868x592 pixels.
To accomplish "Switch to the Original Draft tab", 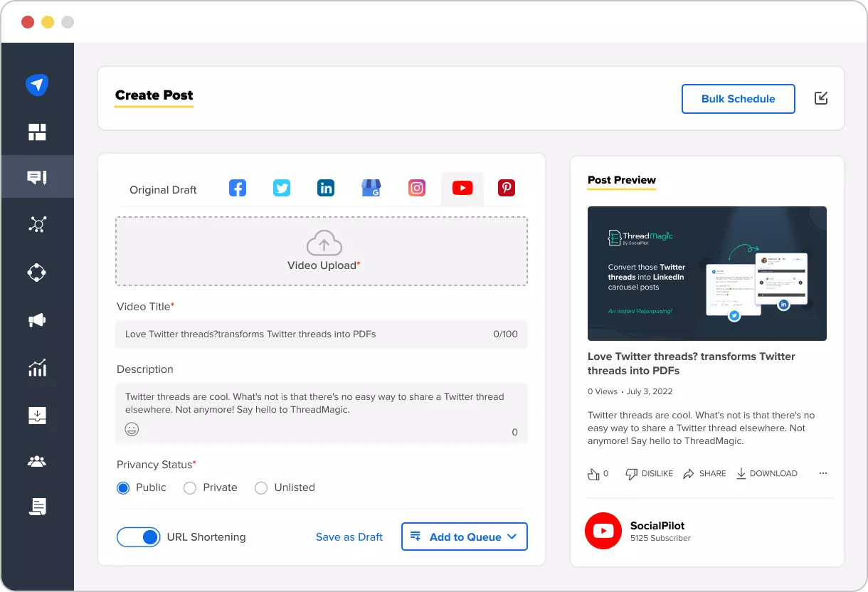I will tap(163, 190).
